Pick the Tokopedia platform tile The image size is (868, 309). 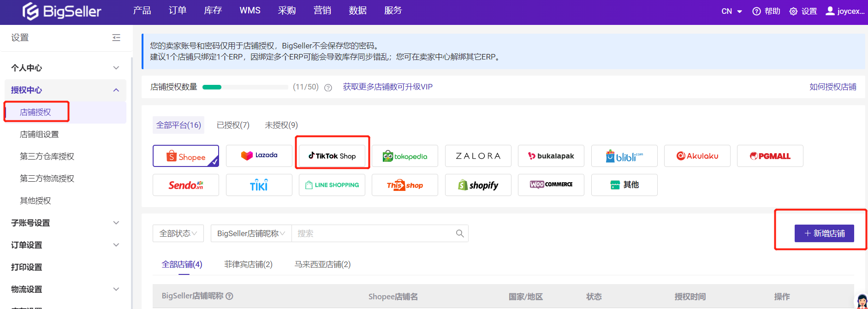404,156
